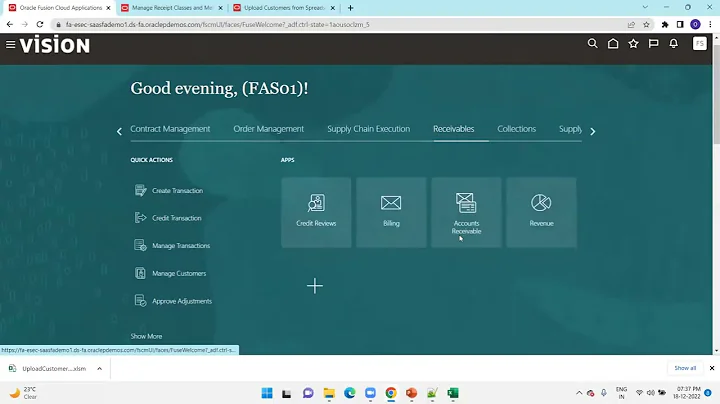Go to Home via house icon

(613, 44)
